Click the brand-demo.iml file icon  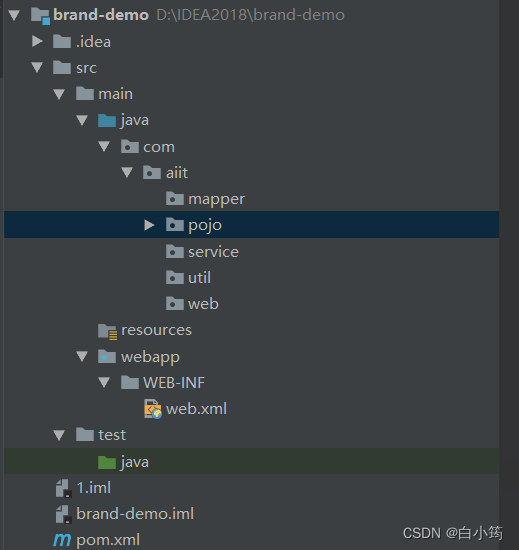[x=63, y=514]
